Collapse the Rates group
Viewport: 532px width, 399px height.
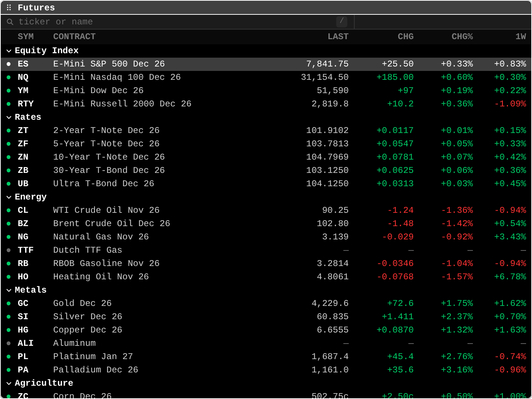tap(9, 117)
